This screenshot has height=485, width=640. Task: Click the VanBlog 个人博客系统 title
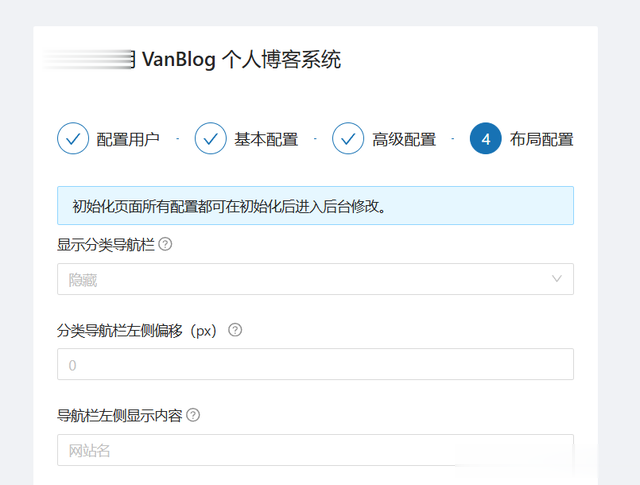[241, 60]
